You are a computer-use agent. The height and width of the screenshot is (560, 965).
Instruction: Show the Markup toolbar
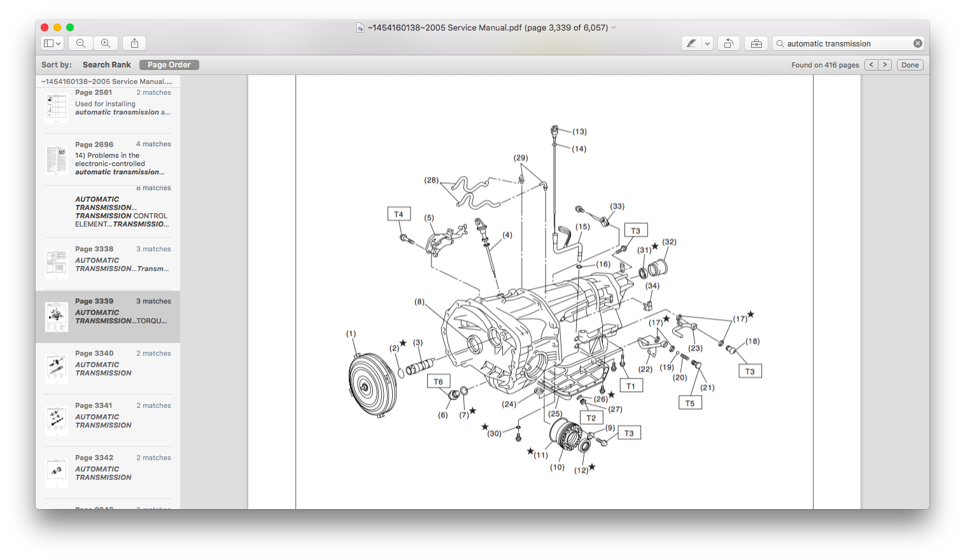756,43
